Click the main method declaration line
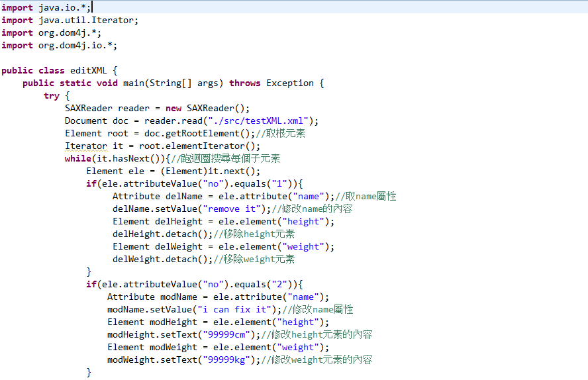 coord(173,83)
